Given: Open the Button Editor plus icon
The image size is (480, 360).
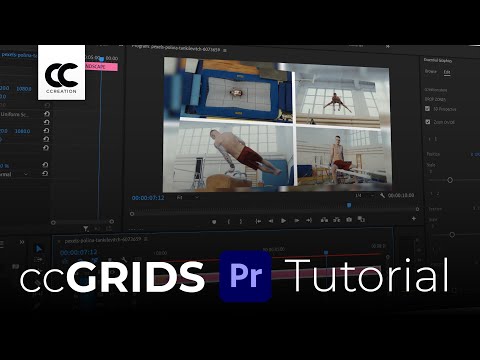Looking at the screenshot, I should coord(414,219).
